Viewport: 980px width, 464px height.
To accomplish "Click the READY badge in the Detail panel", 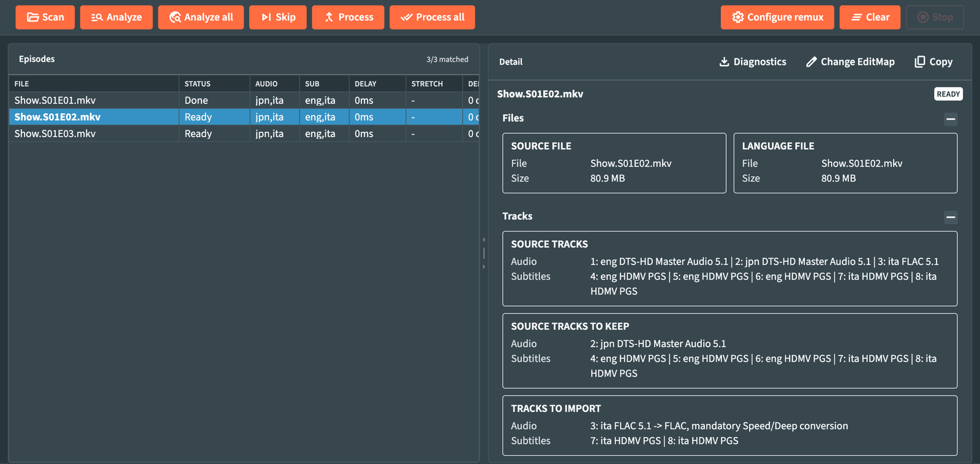I will tap(948, 94).
